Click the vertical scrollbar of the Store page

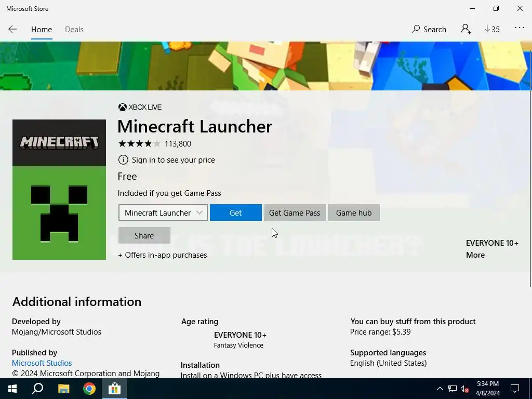[x=530, y=168]
